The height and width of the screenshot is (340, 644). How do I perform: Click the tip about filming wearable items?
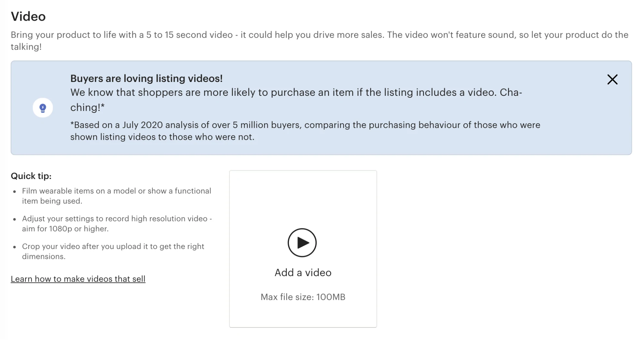click(x=116, y=196)
